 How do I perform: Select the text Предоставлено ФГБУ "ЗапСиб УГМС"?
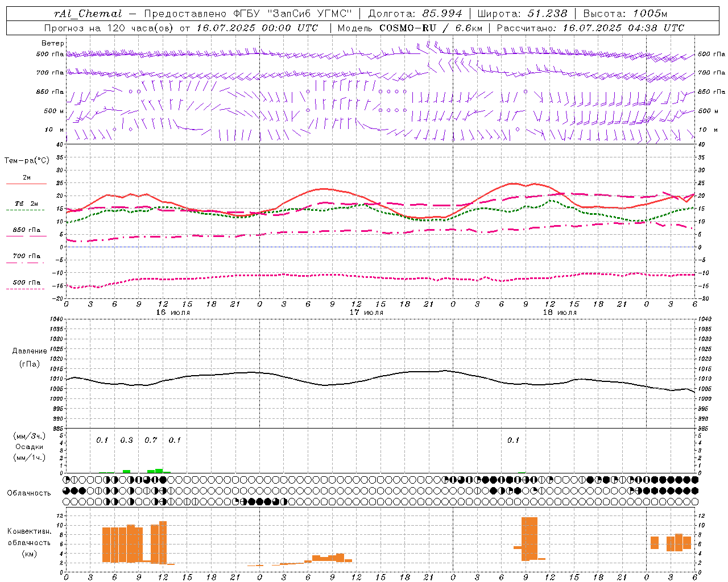pos(248,14)
